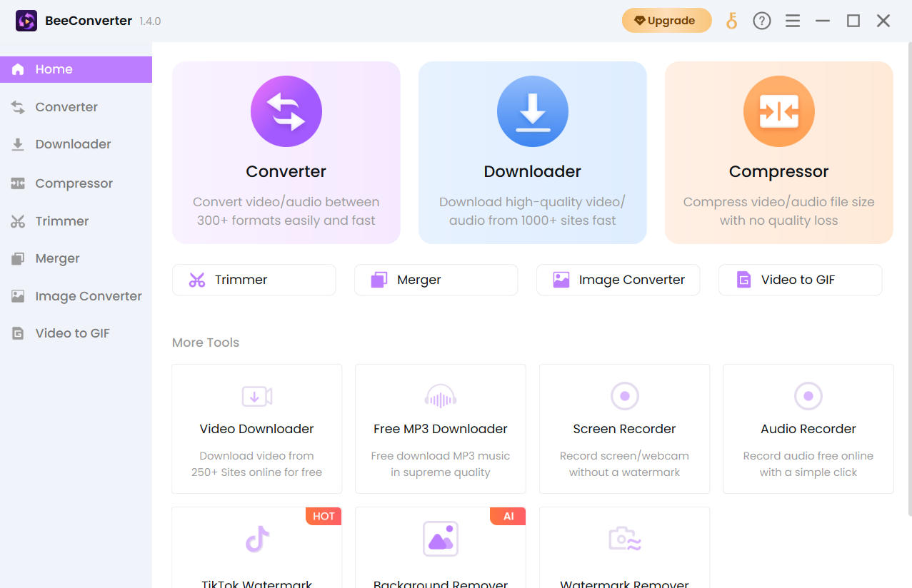912x588 pixels.
Task: Open the hamburger menu icon
Action: (793, 21)
